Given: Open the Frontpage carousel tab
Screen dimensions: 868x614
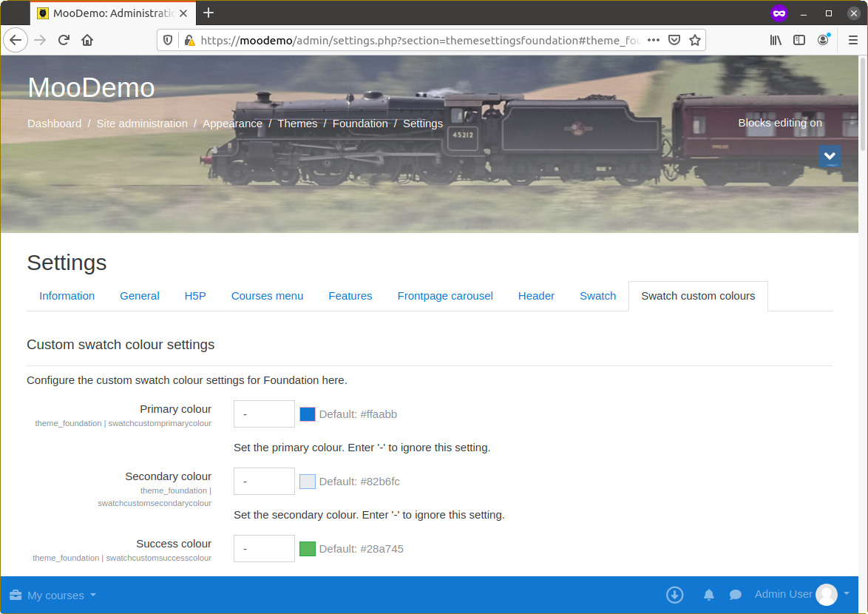Looking at the screenshot, I should (x=445, y=296).
